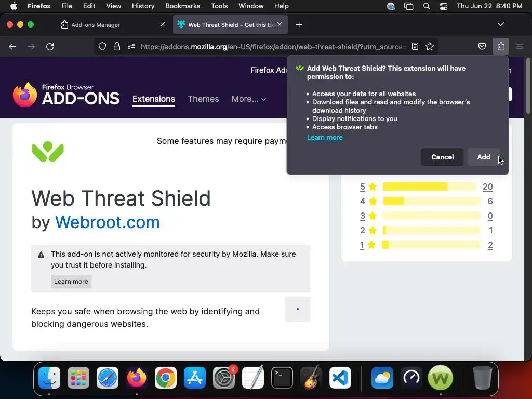Open GarageBand from the Dock
This screenshot has height=399, width=532.
click(x=311, y=378)
